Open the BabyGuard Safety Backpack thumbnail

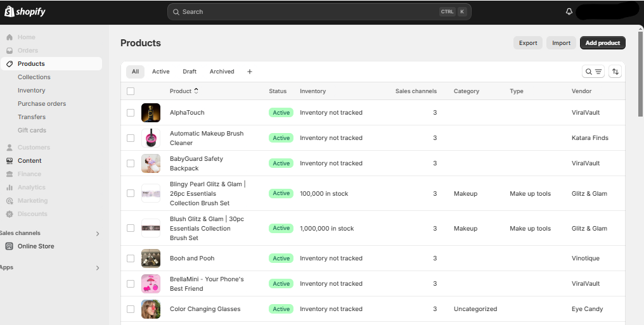[151, 163]
